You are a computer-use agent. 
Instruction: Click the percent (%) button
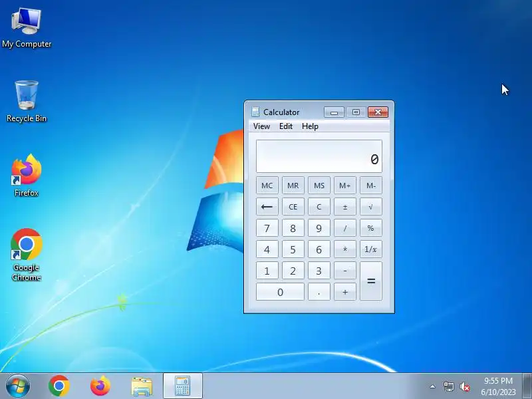(371, 228)
